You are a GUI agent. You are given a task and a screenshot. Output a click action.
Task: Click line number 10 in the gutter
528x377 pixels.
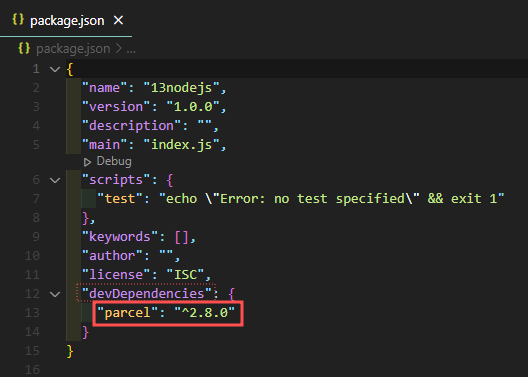tap(32, 256)
